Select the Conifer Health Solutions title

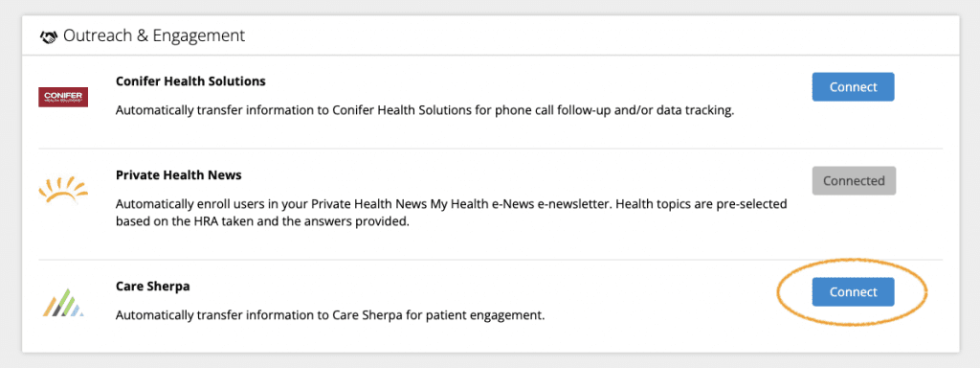click(x=190, y=81)
